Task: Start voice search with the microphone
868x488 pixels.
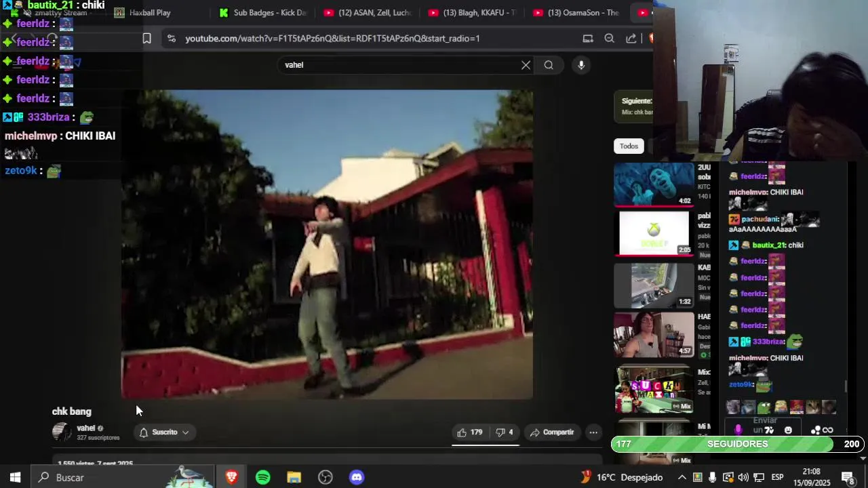Action: tap(581, 65)
